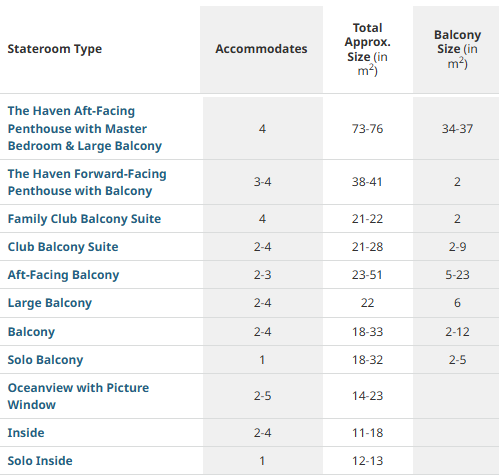The height and width of the screenshot is (475, 499).
Task: Click the Aft-Facing Balcony link
Action: tap(63, 275)
